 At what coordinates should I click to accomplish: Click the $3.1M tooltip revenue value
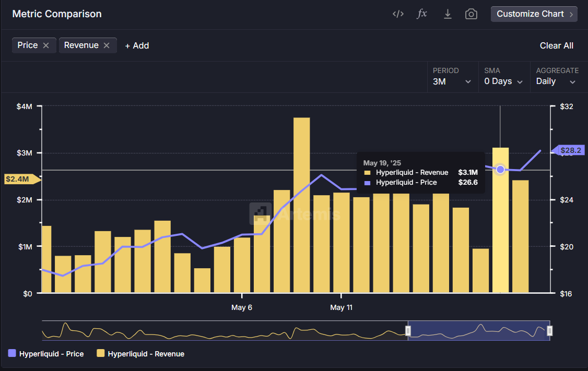click(x=467, y=172)
